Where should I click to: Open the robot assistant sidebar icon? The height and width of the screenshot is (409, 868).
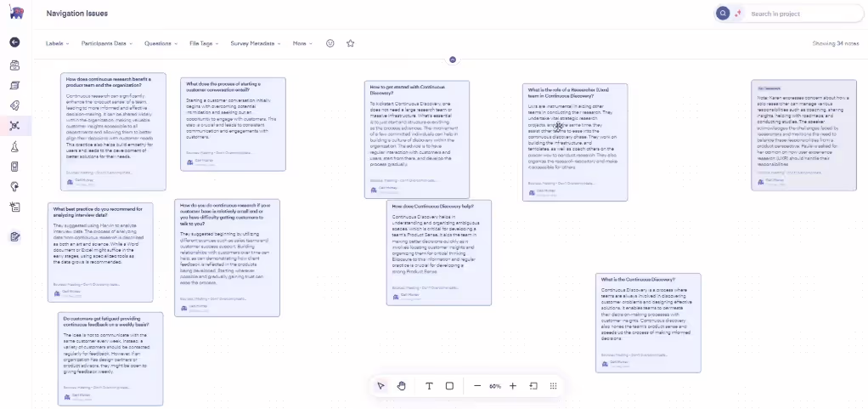(15, 65)
